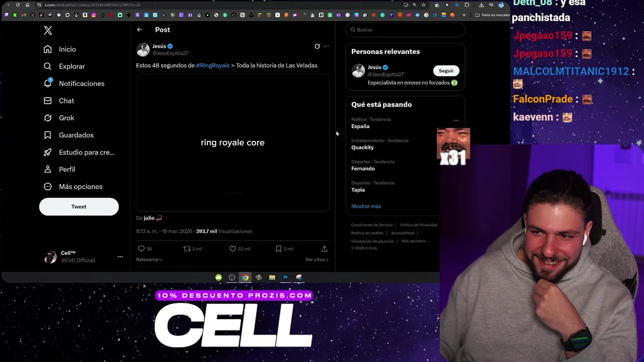Viewport: 644px width, 362px height.
Task: Open more options for España trend
Action: click(456, 120)
